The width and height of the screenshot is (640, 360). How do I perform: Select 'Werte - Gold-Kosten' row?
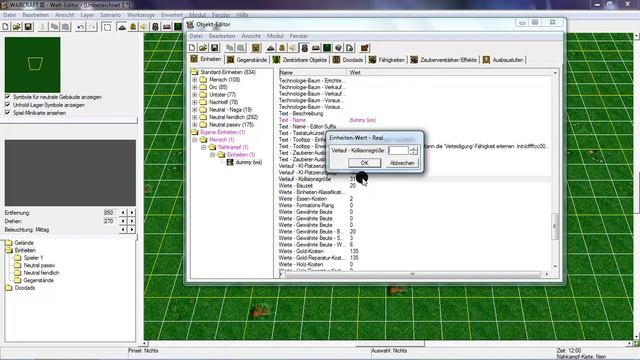[415, 251]
